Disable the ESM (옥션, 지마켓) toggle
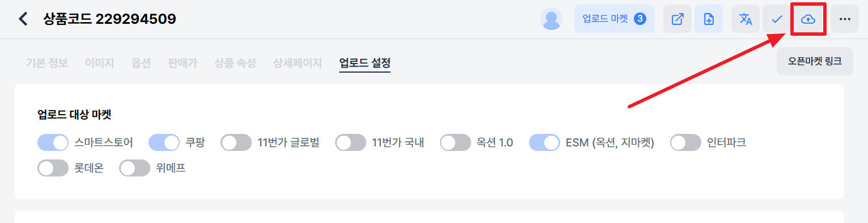Screen dimensions: 868x223 click(544, 142)
